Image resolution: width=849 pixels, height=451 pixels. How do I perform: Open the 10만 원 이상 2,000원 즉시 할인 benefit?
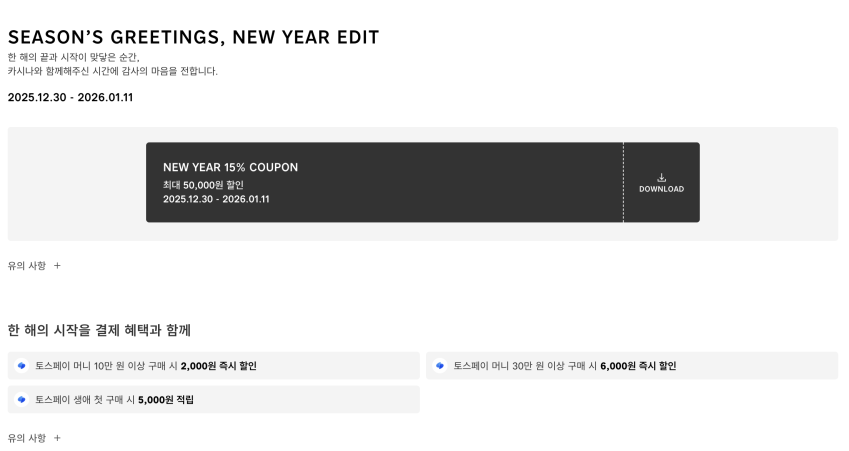point(146,366)
